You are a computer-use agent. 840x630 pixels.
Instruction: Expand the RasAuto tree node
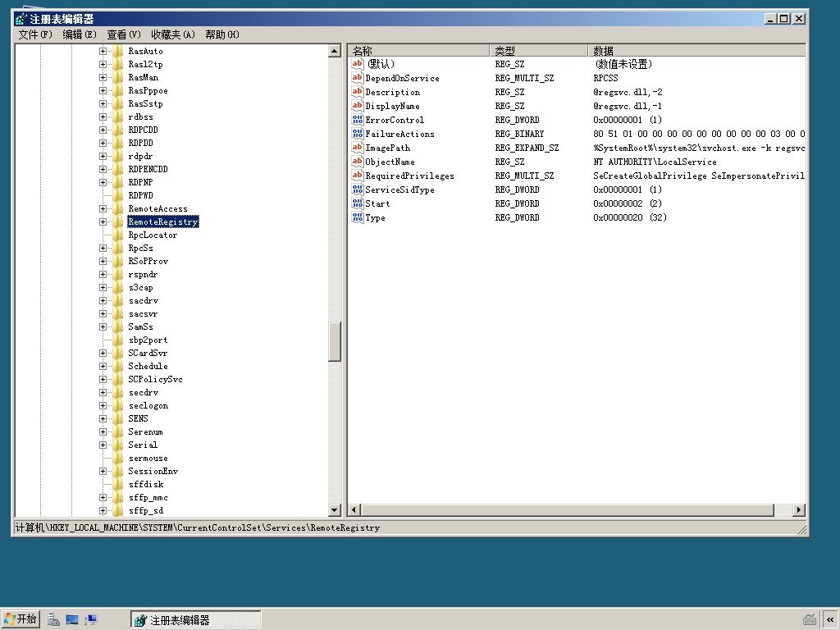click(103, 52)
